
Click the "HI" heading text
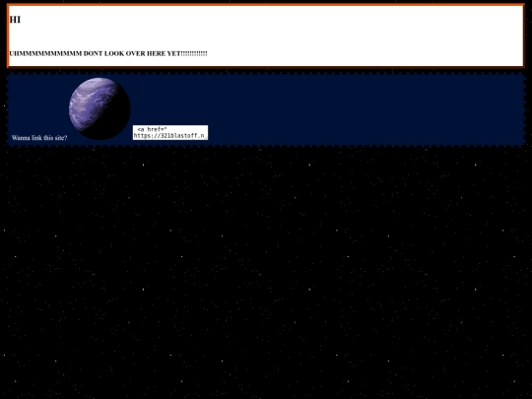point(15,20)
